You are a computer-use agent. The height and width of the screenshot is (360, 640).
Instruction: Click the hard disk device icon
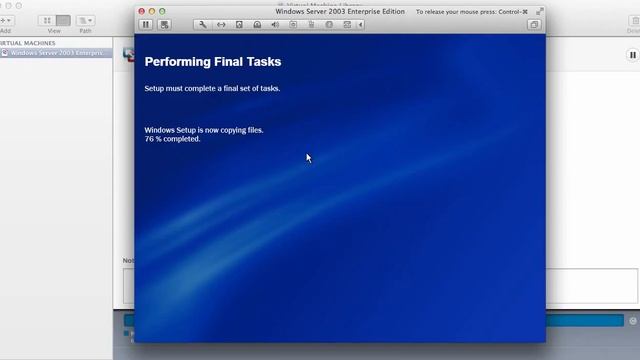tap(239, 24)
